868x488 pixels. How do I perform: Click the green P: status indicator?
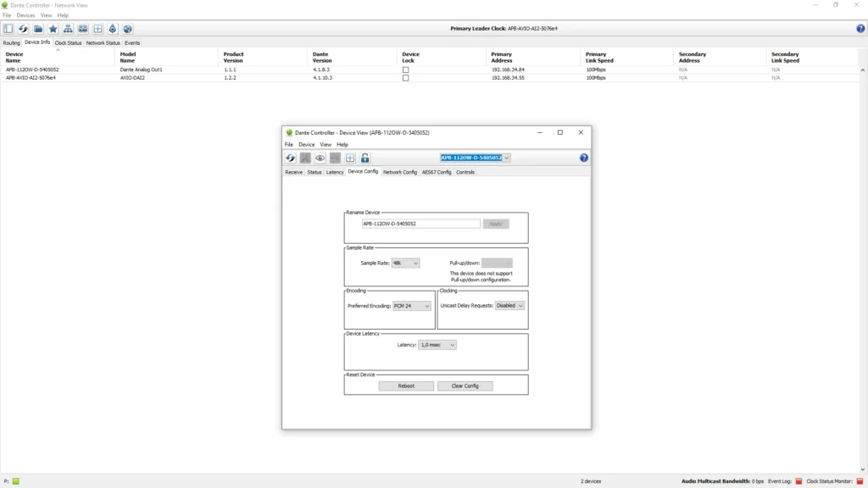pos(16,481)
